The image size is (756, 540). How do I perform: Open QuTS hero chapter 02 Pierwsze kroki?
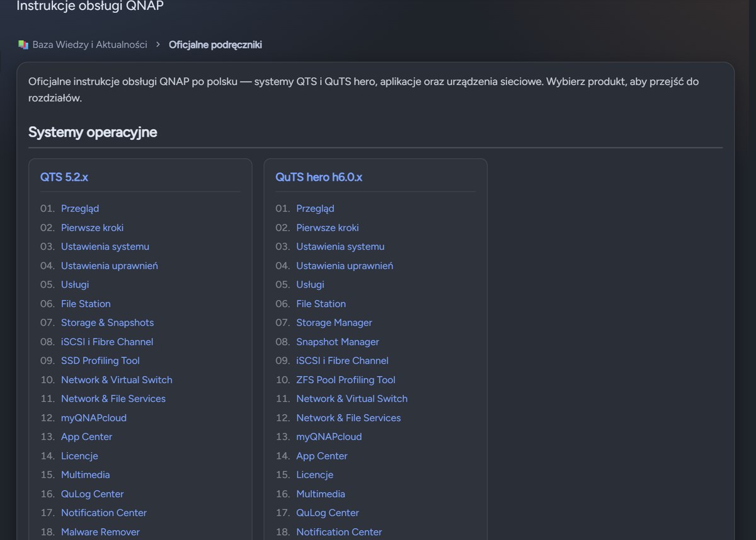(x=328, y=227)
